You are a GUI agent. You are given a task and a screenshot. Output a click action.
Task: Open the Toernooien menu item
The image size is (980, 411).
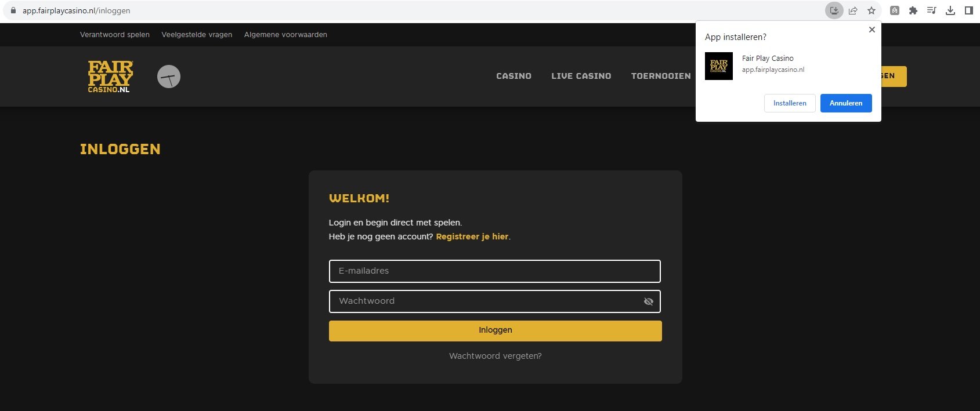point(661,76)
